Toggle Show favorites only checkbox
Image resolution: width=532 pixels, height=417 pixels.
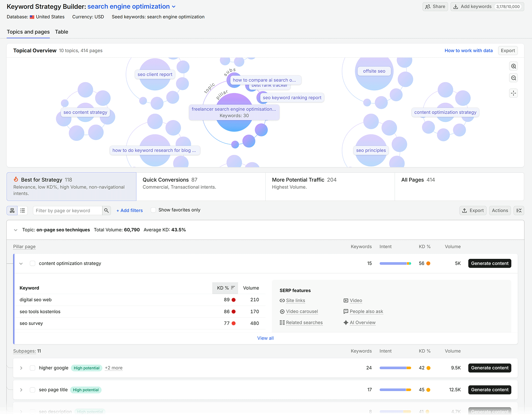click(153, 210)
